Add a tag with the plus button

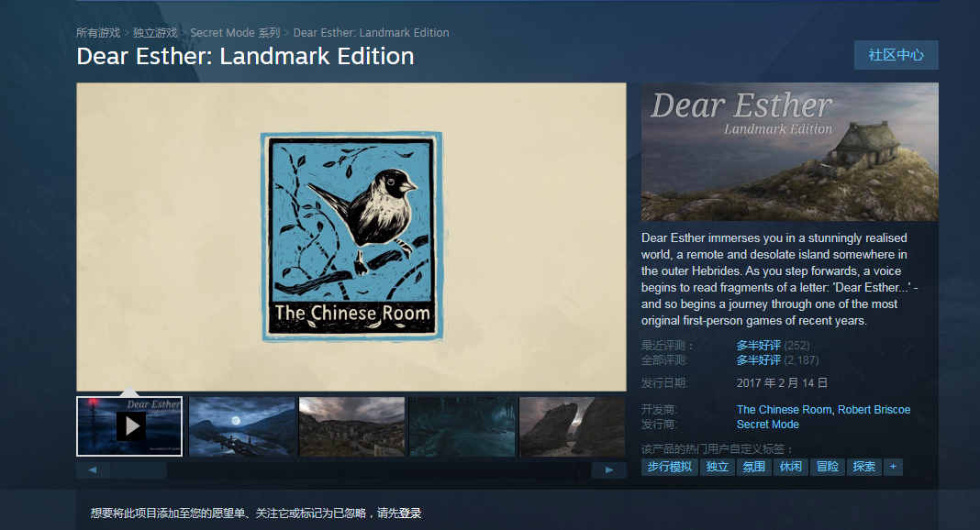tap(893, 467)
